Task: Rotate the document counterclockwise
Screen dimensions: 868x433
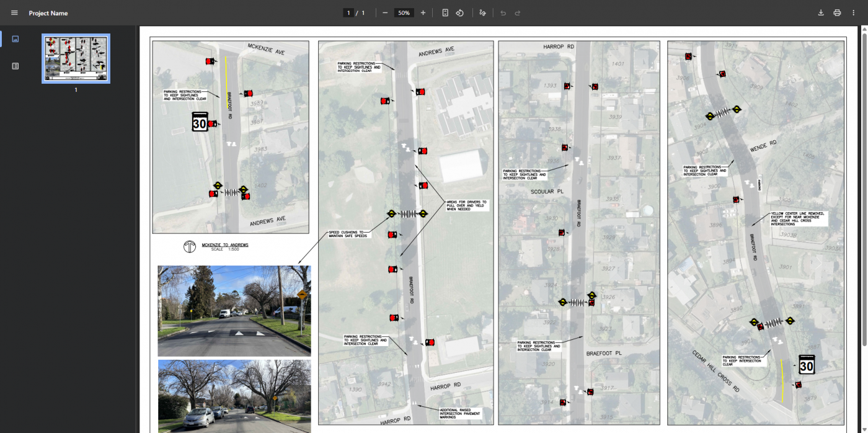Action: [x=460, y=13]
